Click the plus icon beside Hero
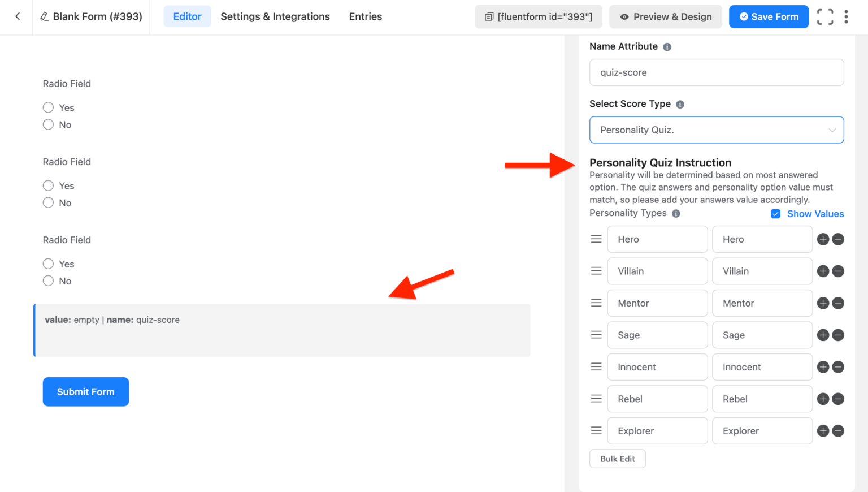This screenshot has height=492, width=868. coord(823,239)
